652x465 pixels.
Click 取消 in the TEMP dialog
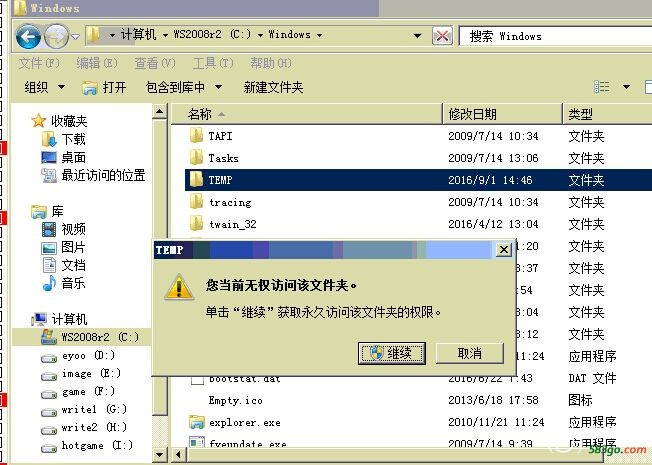pos(470,354)
